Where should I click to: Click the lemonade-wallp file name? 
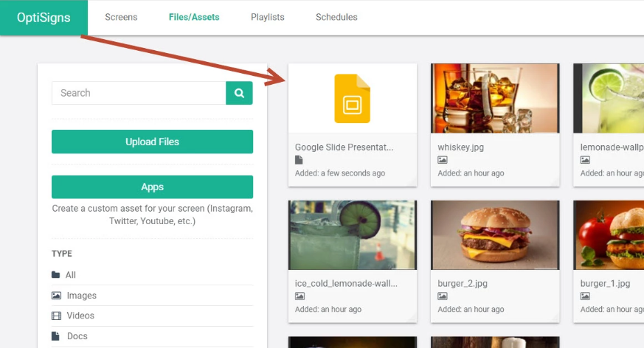click(612, 147)
